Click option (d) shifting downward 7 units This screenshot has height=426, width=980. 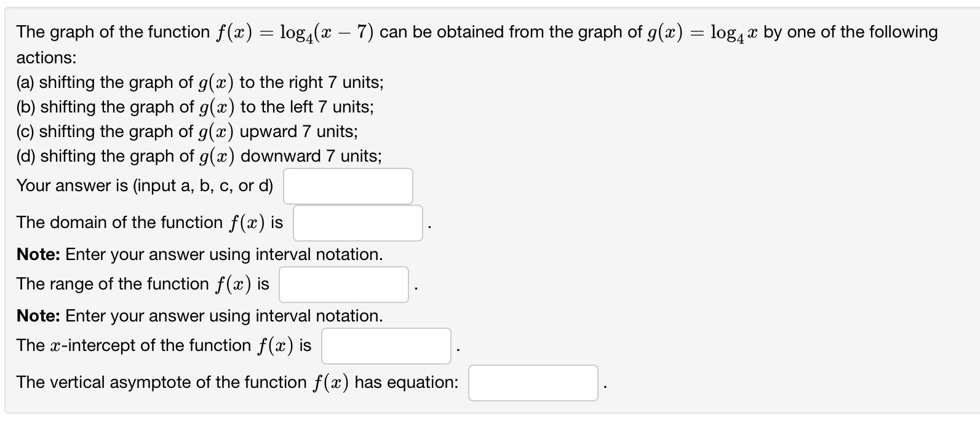[x=199, y=156]
